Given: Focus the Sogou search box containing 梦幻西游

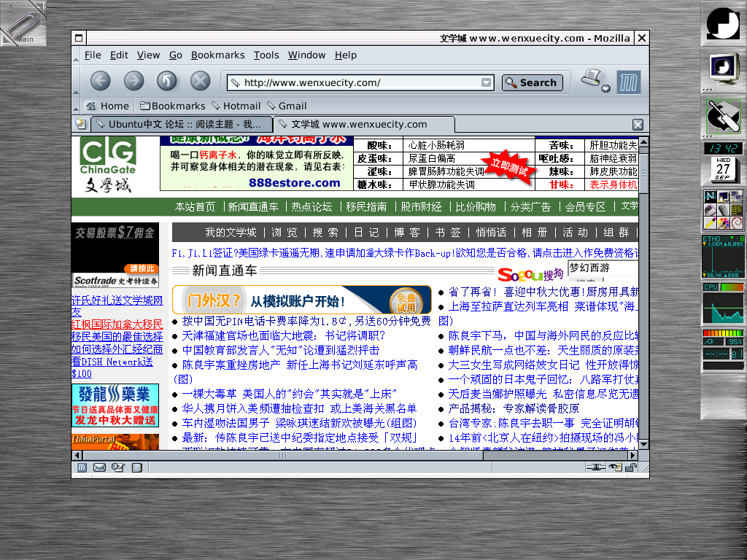Looking at the screenshot, I should tap(603, 268).
